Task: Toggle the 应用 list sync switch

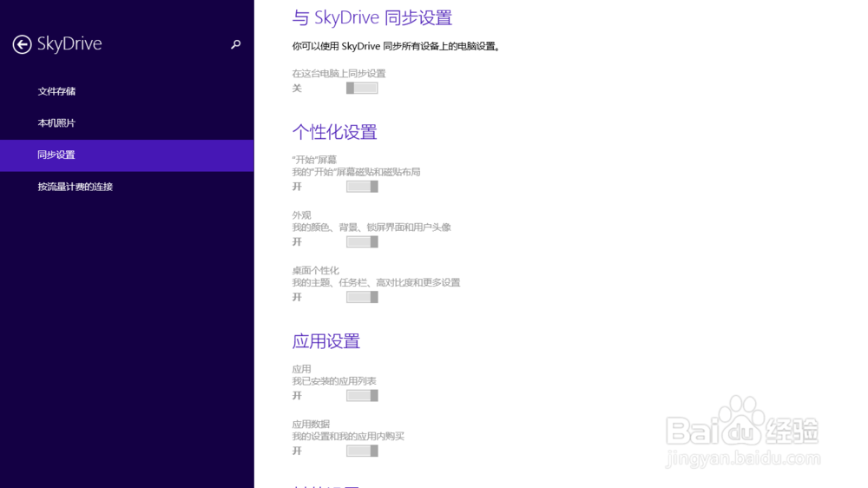Action: pos(362,395)
